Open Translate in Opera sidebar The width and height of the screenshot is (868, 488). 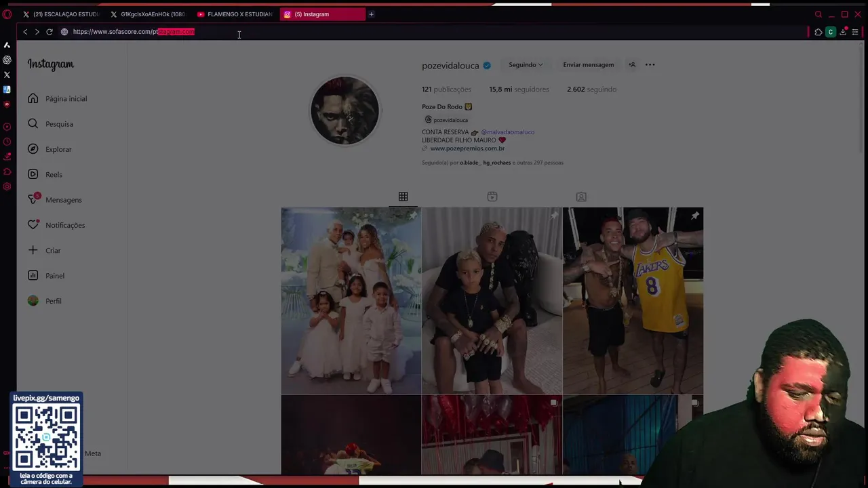point(7,89)
